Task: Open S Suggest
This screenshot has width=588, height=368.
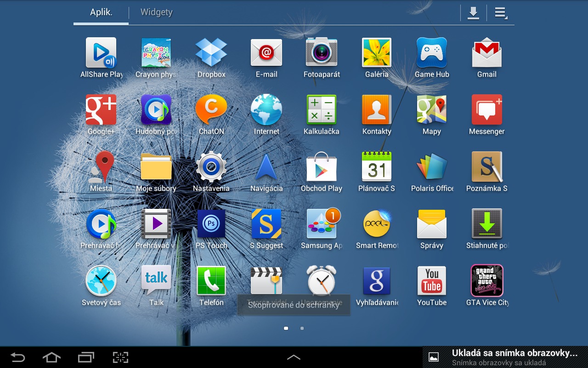Action: pos(266,224)
